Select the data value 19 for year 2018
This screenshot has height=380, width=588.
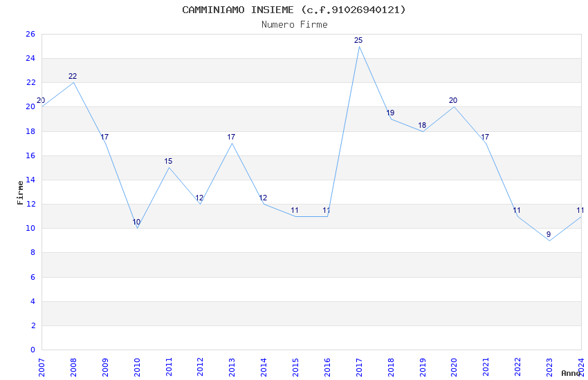click(390, 113)
